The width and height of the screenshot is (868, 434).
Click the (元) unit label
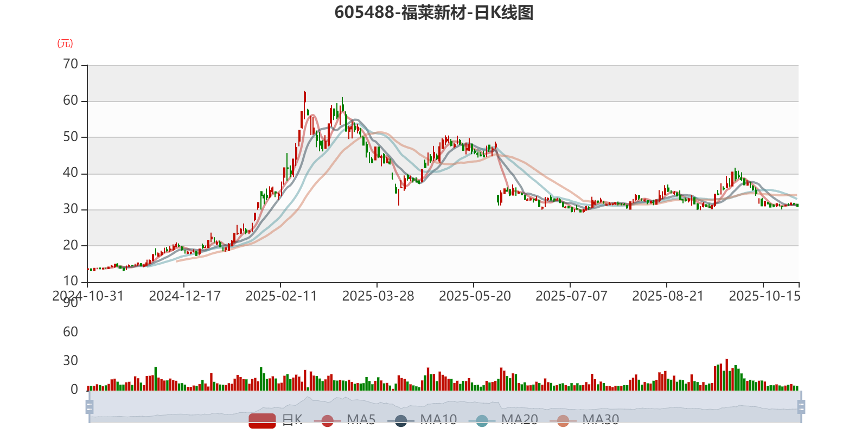point(65,43)
